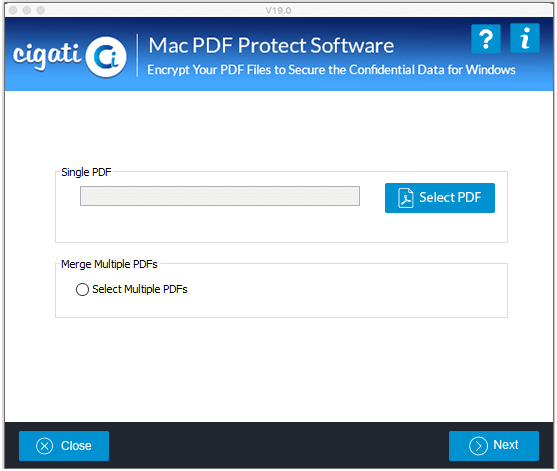Click the V19.0 title bar text
557x471 pixels.
point(278,10)
